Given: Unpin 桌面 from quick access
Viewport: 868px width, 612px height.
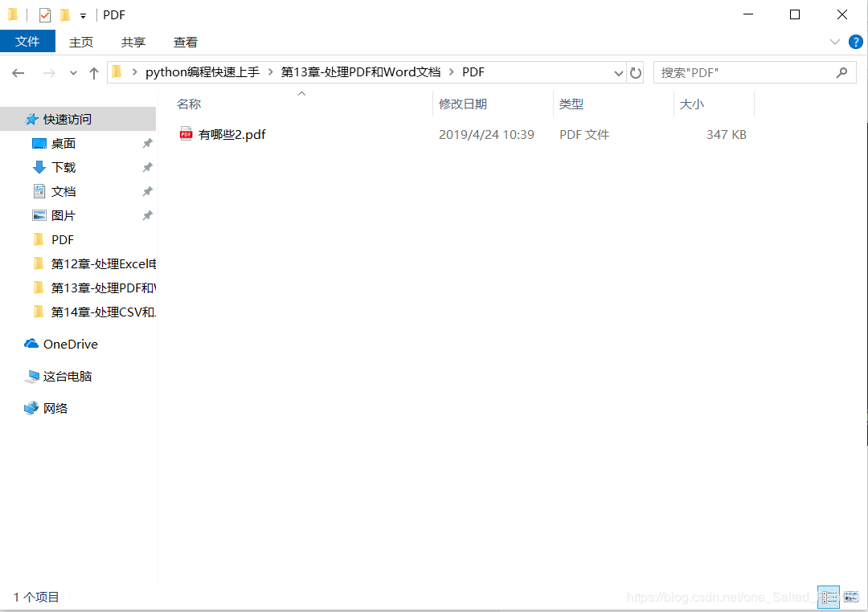Looking at the screenshot, I should 147,143.
